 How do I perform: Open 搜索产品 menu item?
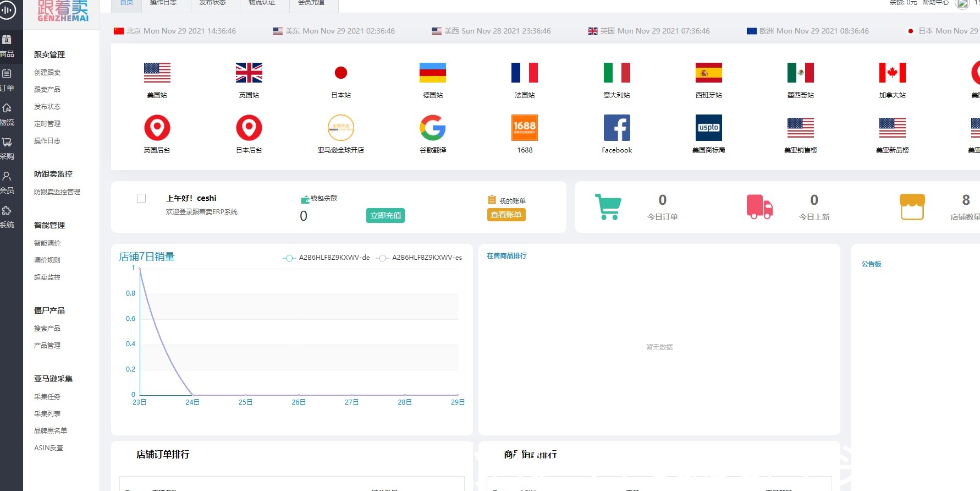(47, 329)
